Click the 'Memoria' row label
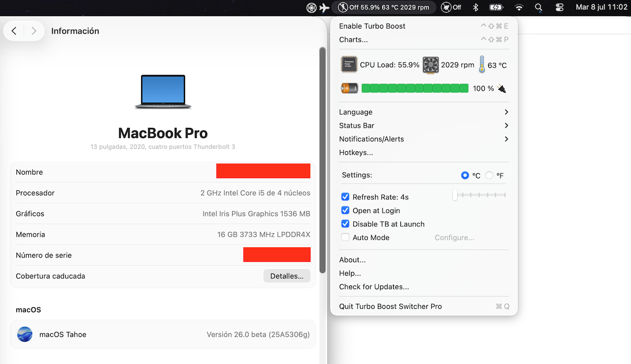 pyautogui.click(x=30, y=235)
